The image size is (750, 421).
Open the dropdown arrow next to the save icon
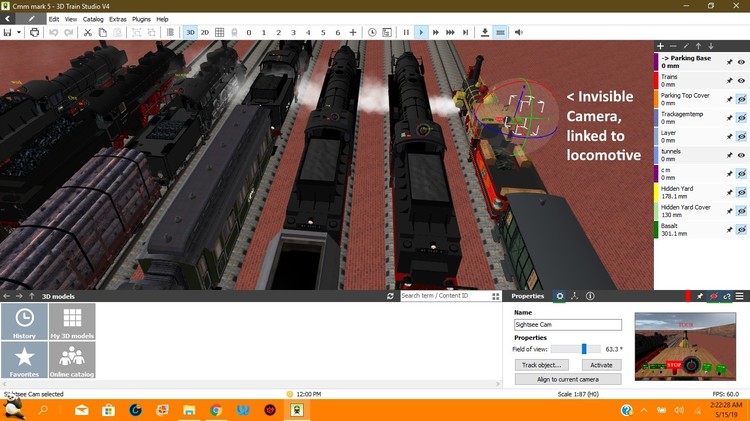18,33
